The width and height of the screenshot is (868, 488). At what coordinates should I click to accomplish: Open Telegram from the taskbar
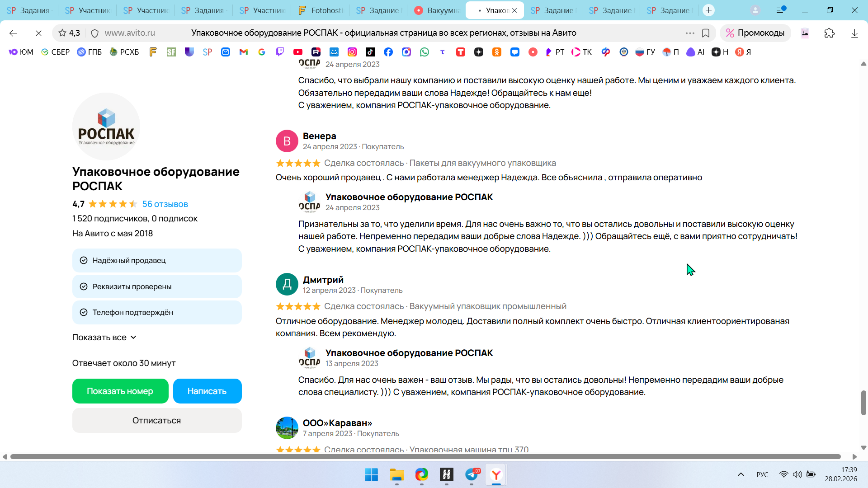pos(472,474)
